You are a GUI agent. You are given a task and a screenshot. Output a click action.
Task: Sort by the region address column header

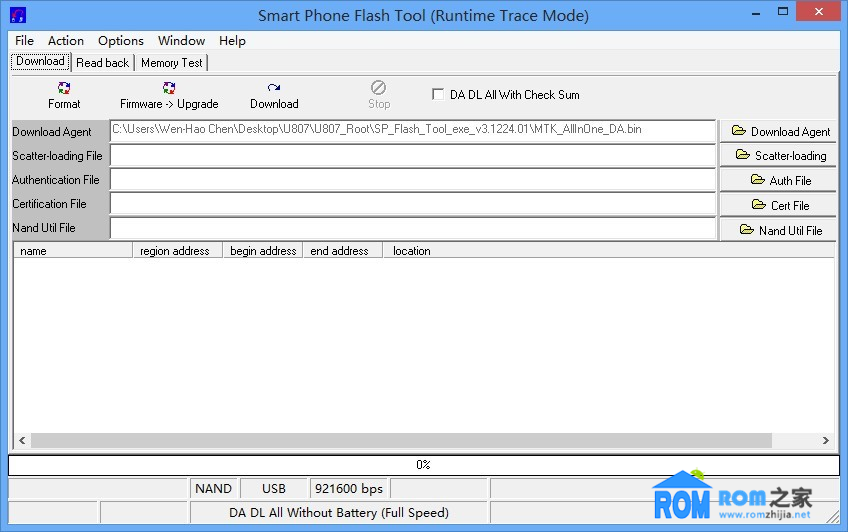pyautogui.click(x=175, y=251)
